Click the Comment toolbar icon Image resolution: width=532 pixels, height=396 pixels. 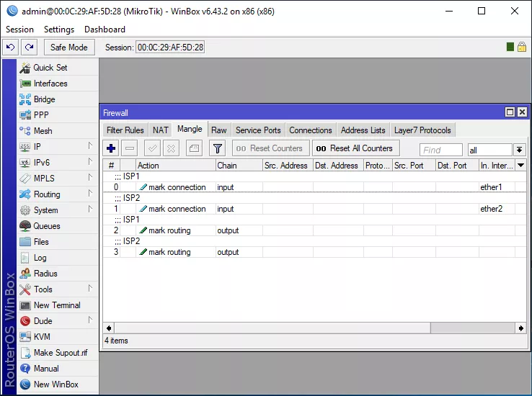pos(194,148)
